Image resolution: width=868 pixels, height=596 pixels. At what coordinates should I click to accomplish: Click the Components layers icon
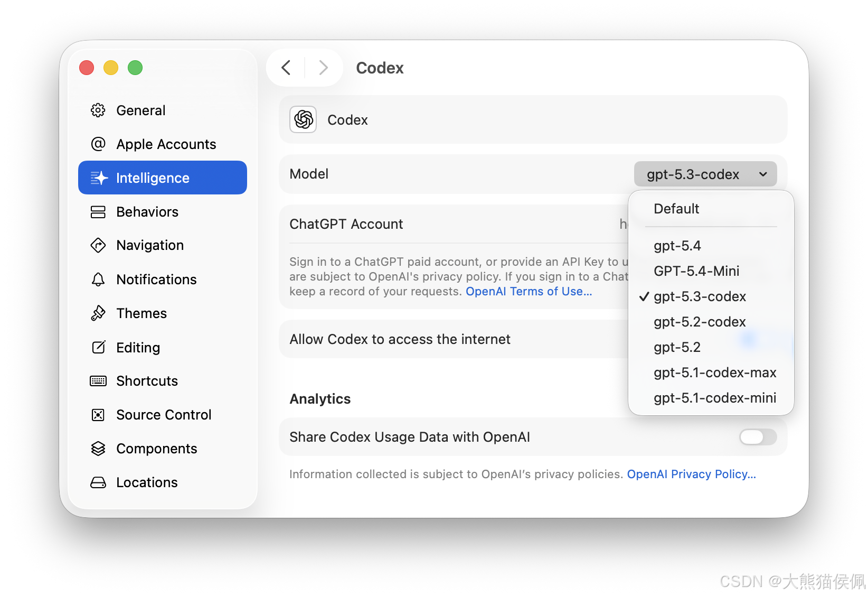98,449
